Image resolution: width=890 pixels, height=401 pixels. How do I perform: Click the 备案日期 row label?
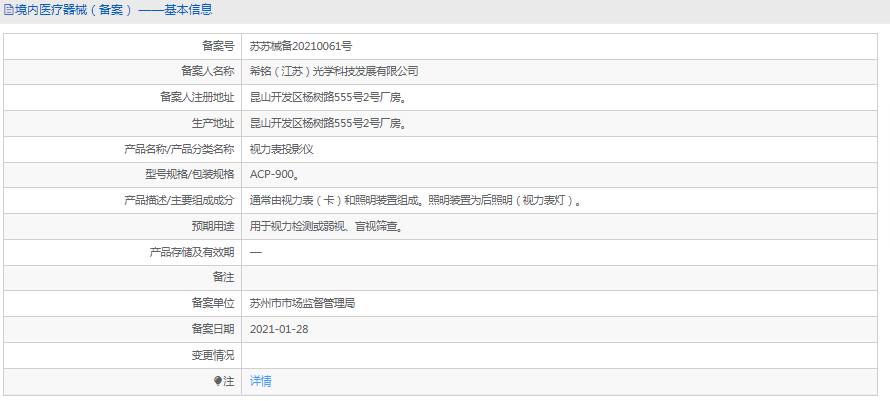pos(212,329)
